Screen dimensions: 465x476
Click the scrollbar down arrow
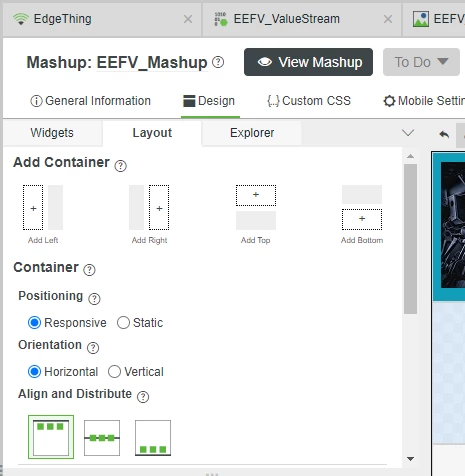coord(410,459)
